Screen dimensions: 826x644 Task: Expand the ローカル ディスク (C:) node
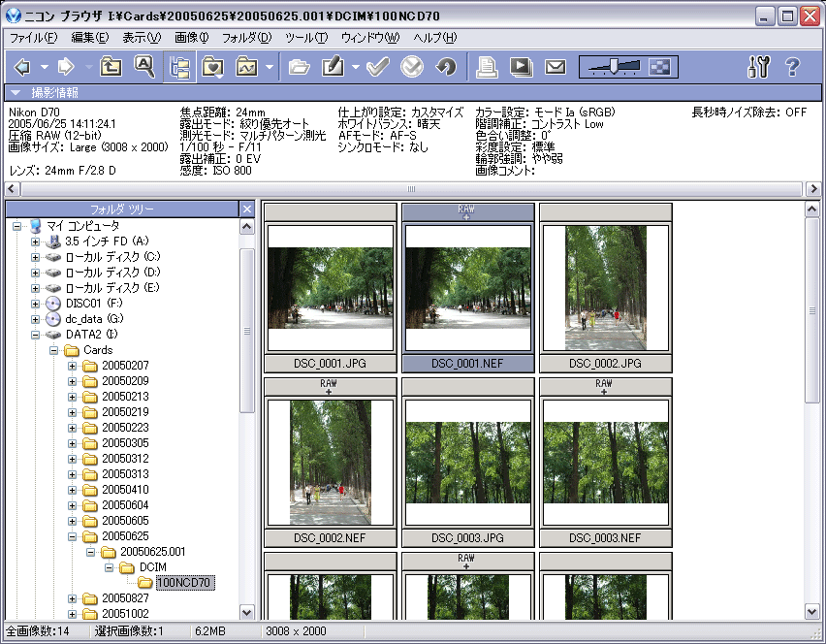[x=35, y=257]
